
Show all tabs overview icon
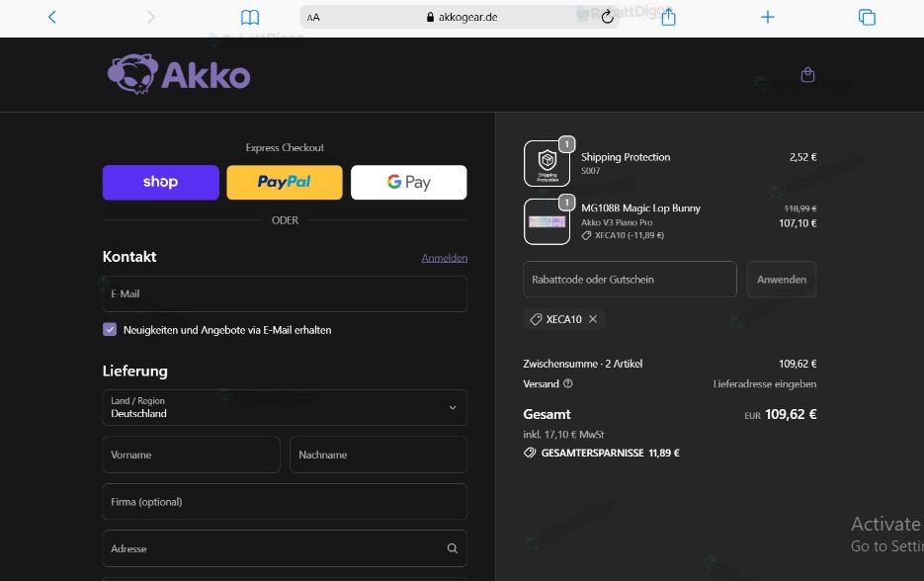pos(867,17)
